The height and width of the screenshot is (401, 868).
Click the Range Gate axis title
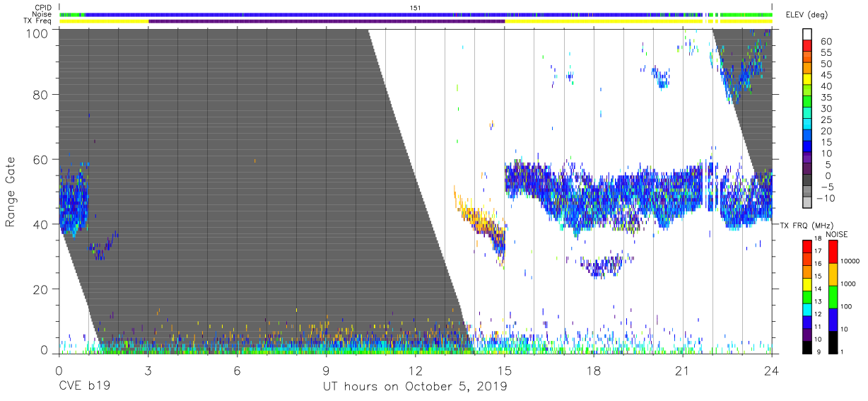click(x=11, y=192)
